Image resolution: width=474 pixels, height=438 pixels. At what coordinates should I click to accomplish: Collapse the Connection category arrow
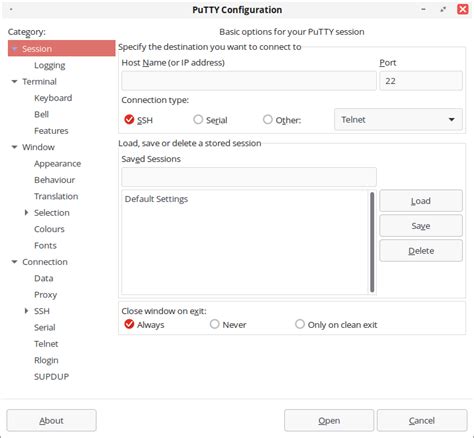[14, 262]
